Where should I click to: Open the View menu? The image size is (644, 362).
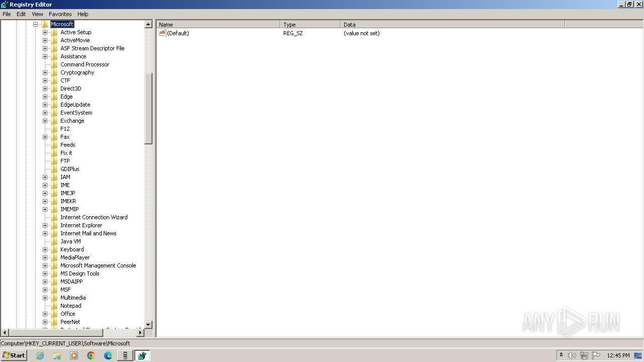pos(37,14)
